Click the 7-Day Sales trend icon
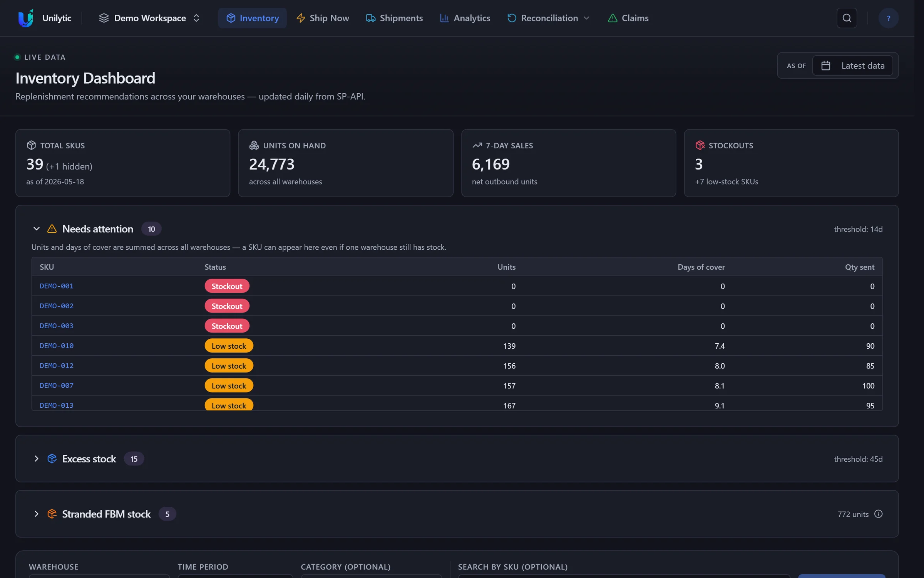 [477, 145]
